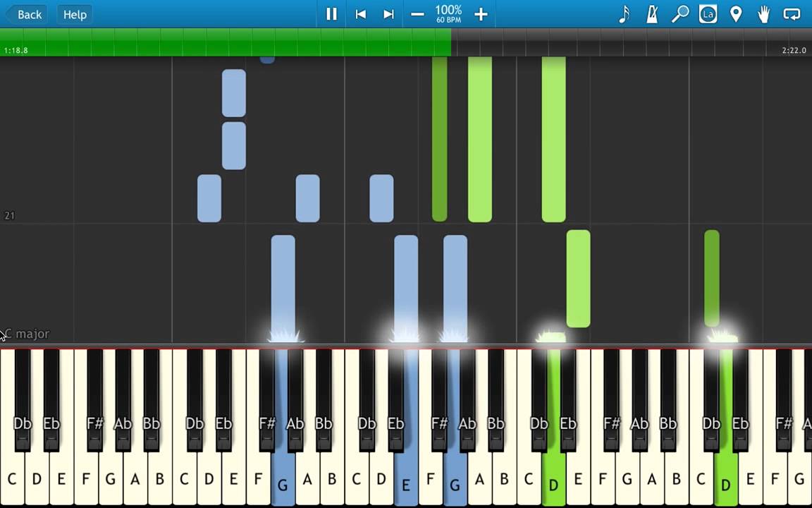Screen dimensions: 812x508
Task: Toggle the loop icon
Action: [792, 14]
